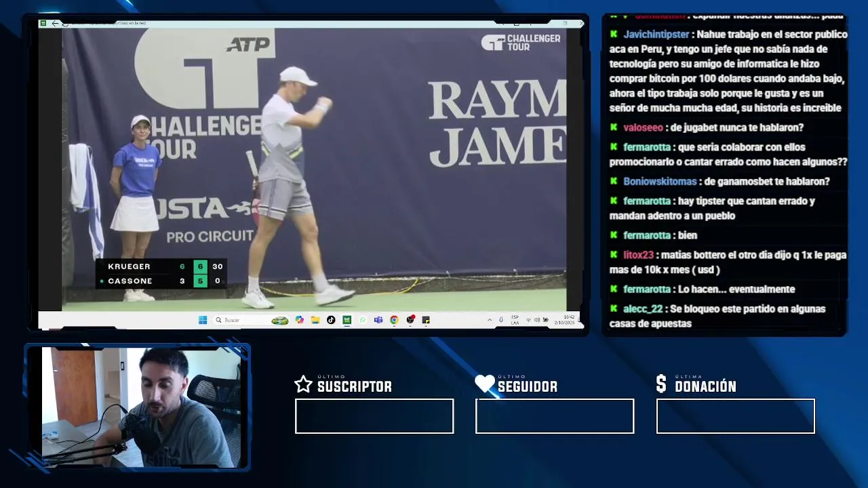Click the Kick badge next to alecc_22
This screenshot has width=868, height=488.
(x=614, y=309)
